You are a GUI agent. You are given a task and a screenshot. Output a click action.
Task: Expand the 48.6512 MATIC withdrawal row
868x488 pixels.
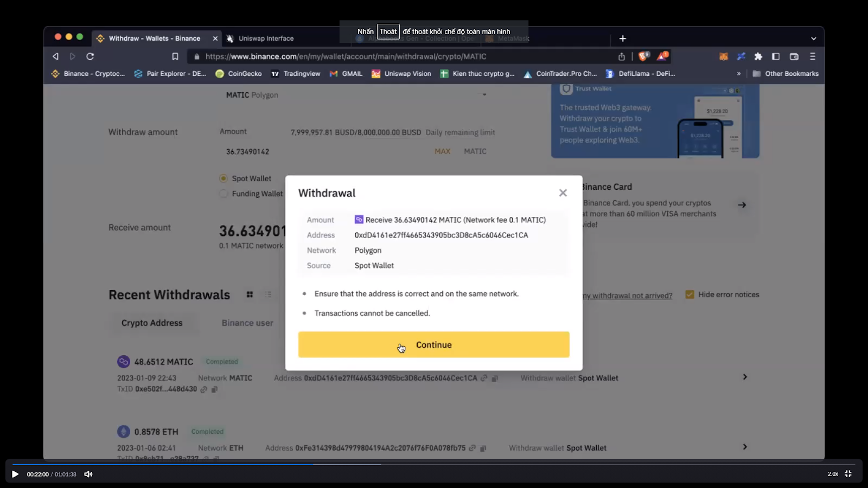[x=745, y=377]
